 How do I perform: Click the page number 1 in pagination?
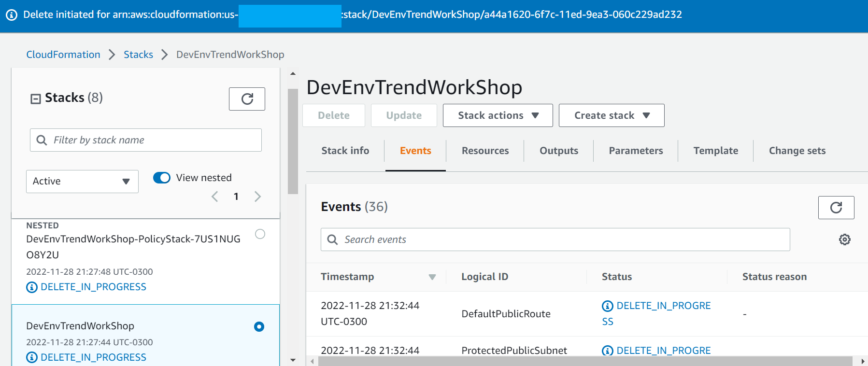click(236, 197)
